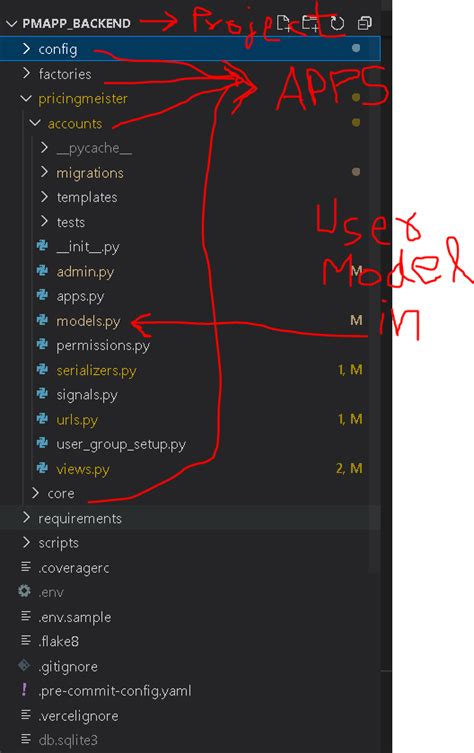Viewport: 474px width, 753px height.
Task: Open urls.py in the editor
Action: click(x=77, y=420)
